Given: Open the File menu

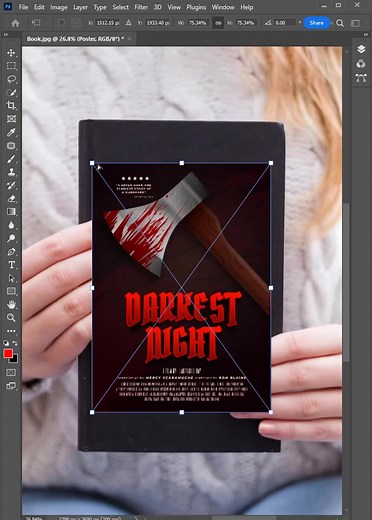Looking at the screenshot, I should click(x=23, y=7).
